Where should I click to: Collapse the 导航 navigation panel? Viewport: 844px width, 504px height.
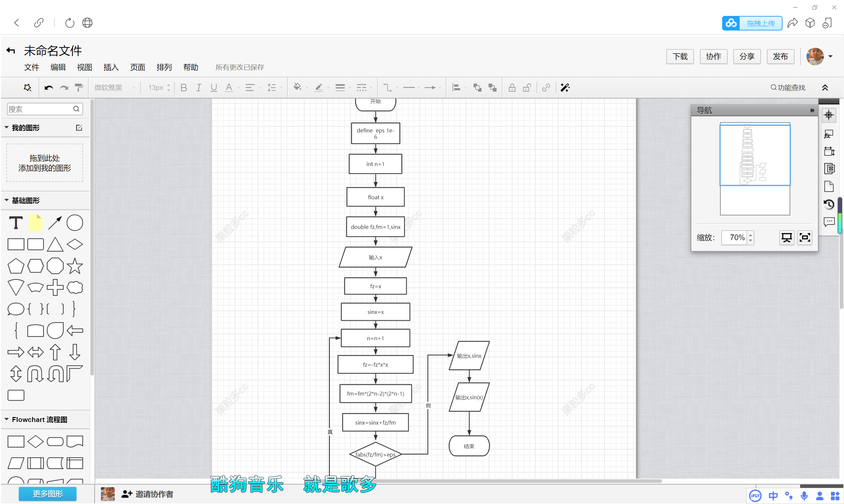[812, 110]
